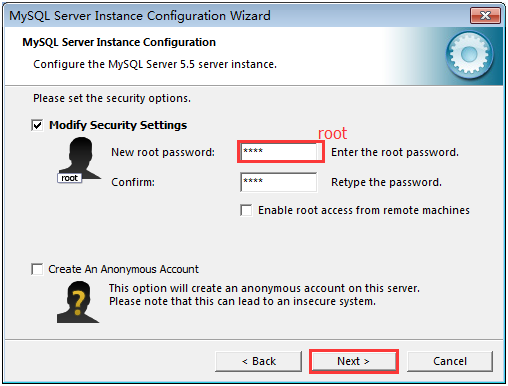Click the 'Modify Security Settings' label
508x386 pixels.
pyautogui.click(x=118, y=125)
